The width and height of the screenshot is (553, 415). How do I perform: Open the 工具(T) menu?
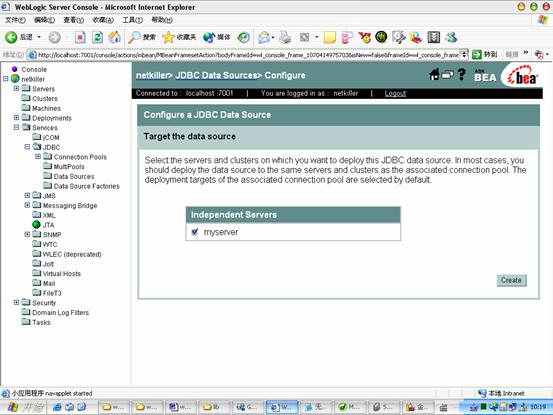pyautogui.click(x=132, y=20)
